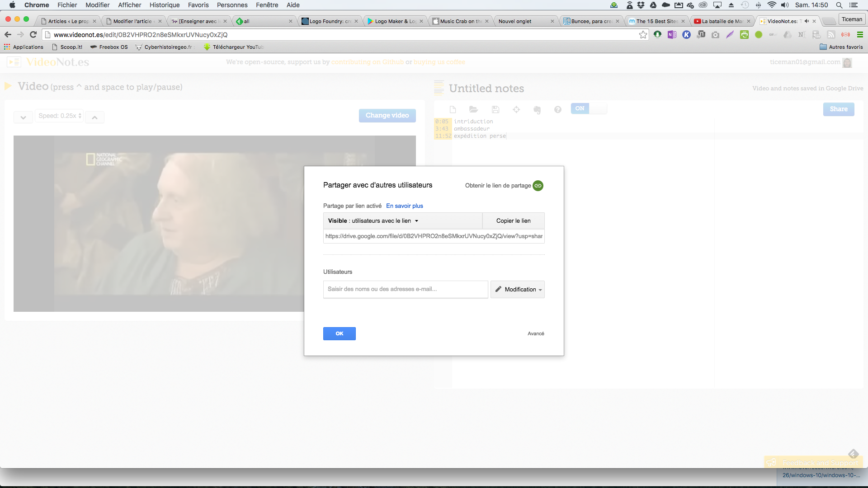This screenshot has height=488, width=868.
Task: Open the Modification permission dropdown
Action: pos(518,290)
